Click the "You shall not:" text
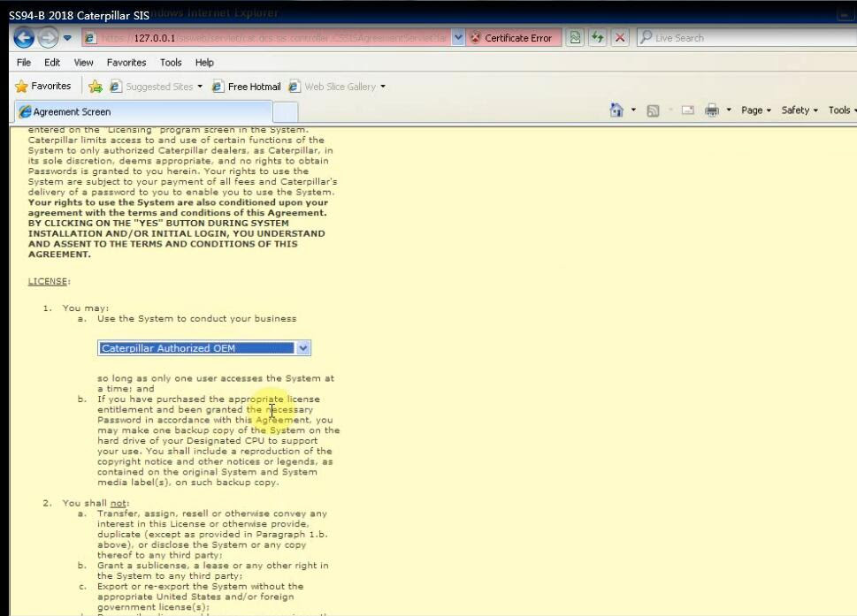 click(96, 504)
